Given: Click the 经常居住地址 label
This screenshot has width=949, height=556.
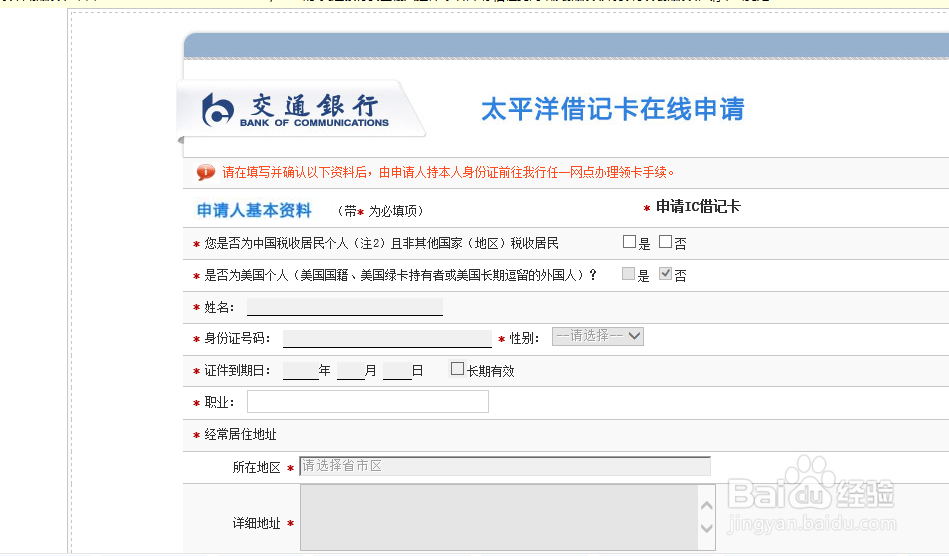Looking at the screenshot, I should (x=240, y=434).
